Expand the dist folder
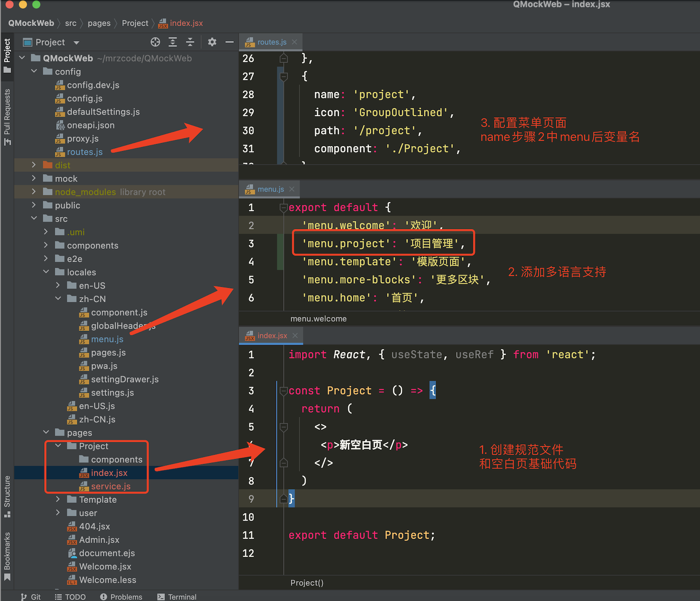Screen dimensions: 700x601 (34, 165)
